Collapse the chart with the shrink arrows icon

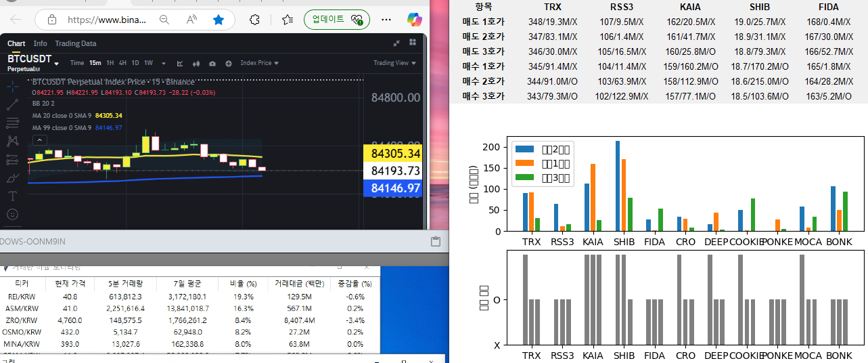pos(397,43)
